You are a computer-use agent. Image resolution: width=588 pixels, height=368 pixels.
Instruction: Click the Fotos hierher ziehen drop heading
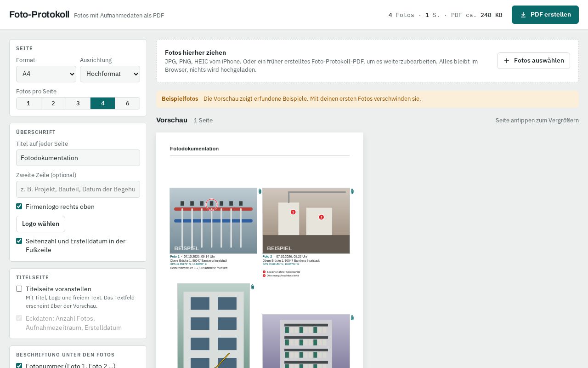196,52
